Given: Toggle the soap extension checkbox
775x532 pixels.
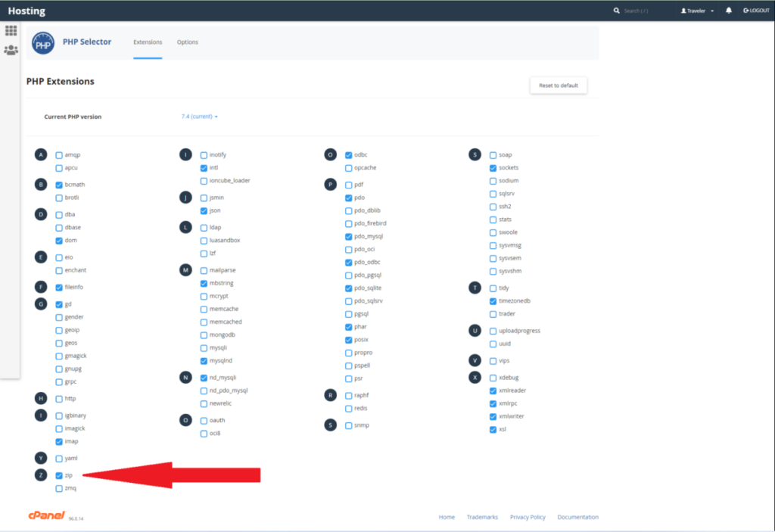Looking at the screenshot, I should point(492,154).
